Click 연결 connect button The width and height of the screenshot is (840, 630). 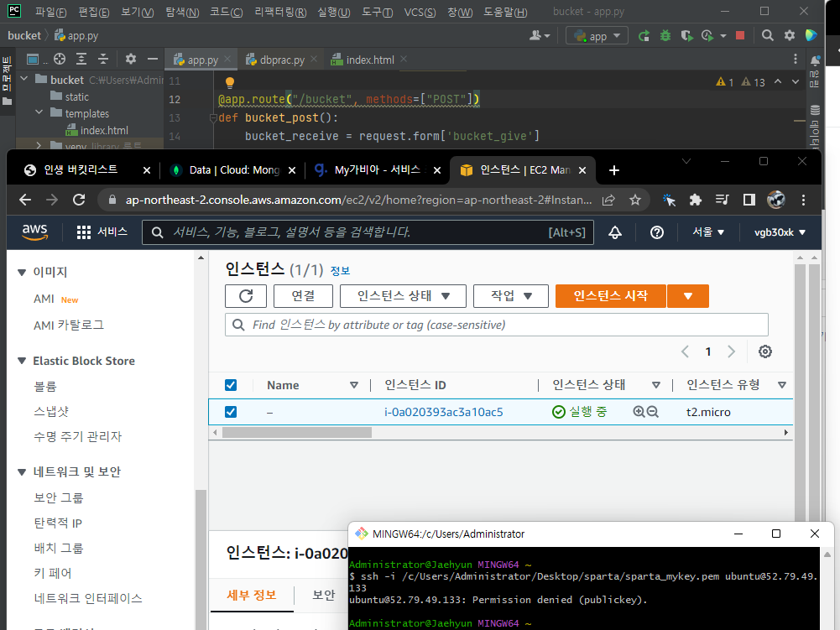(x=303, y=296)
